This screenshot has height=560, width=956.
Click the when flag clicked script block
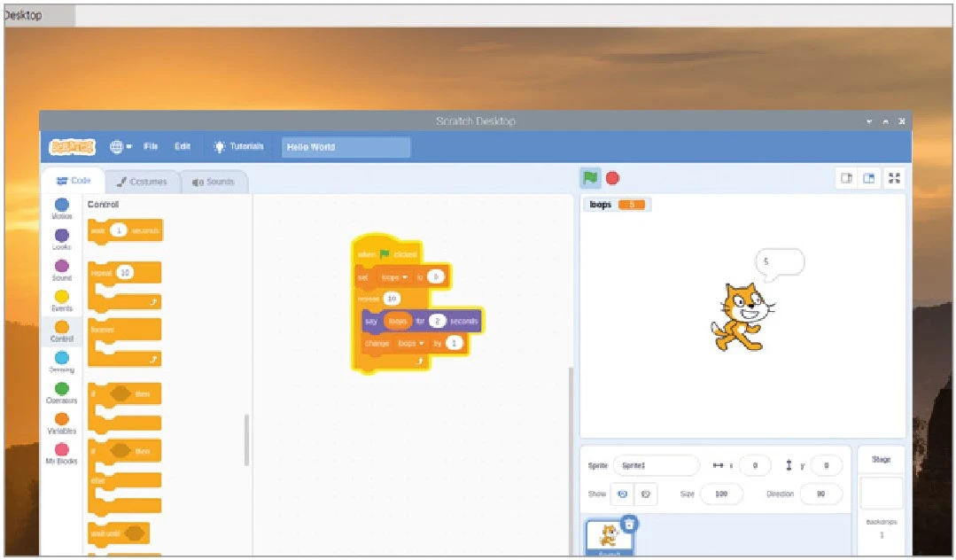tap(387, 253)
